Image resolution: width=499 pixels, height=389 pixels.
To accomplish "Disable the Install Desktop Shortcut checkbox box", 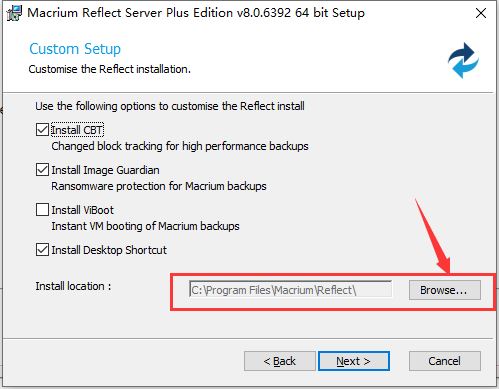I will click(42, 250).
